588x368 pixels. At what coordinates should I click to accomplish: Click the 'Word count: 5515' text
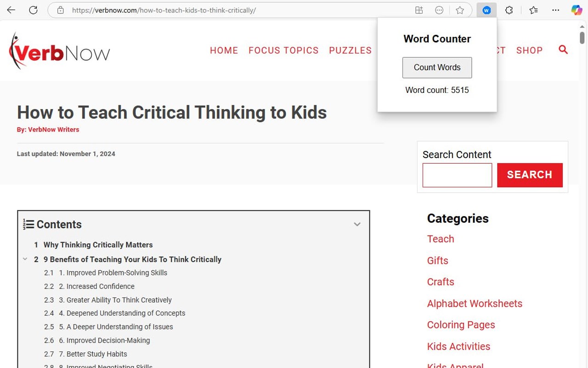pos(437,90)
